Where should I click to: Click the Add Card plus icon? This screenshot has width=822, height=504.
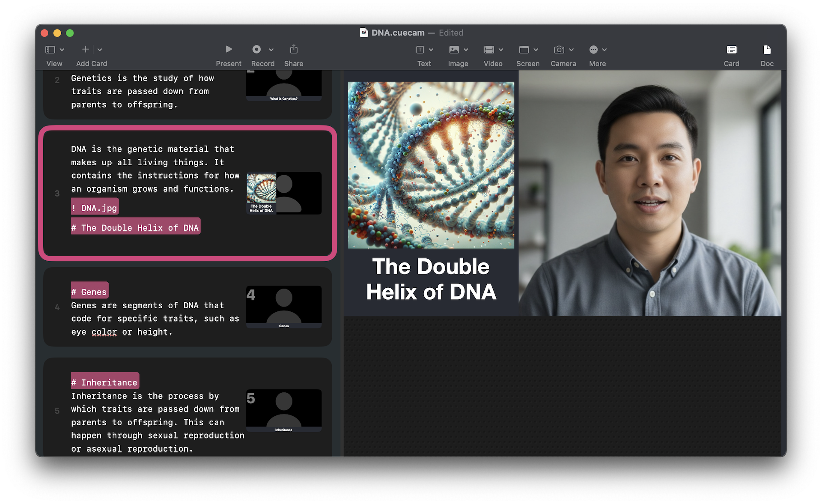click(x=86, y=49)
